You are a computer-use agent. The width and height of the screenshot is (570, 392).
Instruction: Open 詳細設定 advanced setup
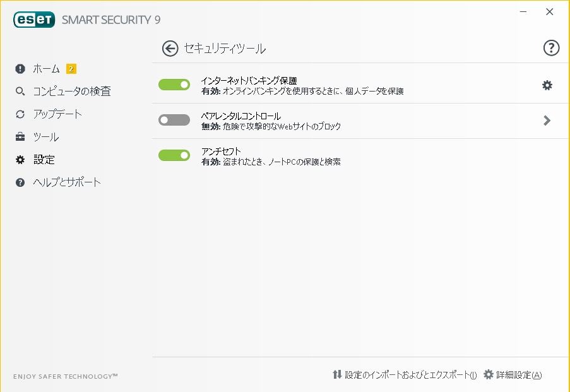point(518,375)
